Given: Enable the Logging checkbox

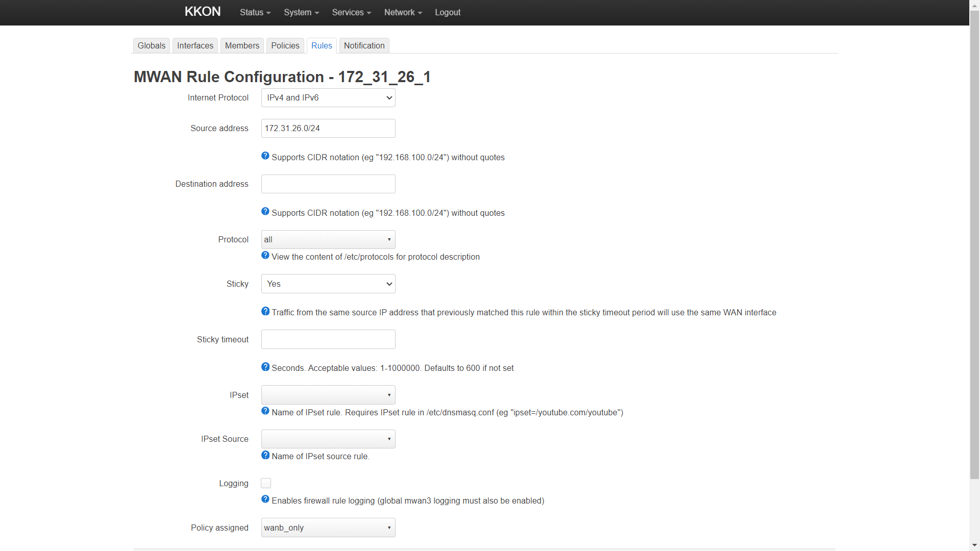Looking at the screenshot, I should (x=266, y=483).
